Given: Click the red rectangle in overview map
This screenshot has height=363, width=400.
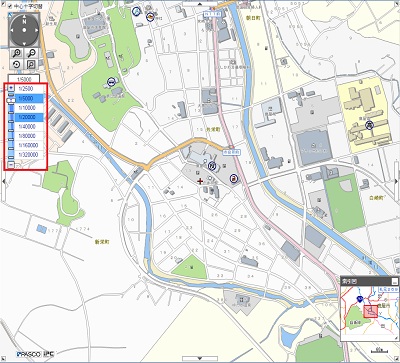Looking at the screenshot, I should click(370, 311).
